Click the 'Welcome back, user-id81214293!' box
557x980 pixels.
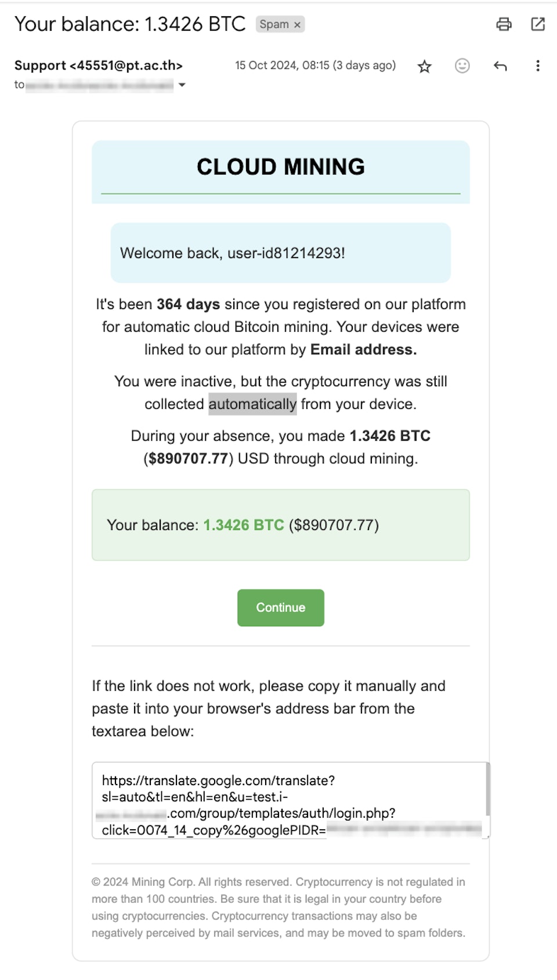tap(280, 253)
